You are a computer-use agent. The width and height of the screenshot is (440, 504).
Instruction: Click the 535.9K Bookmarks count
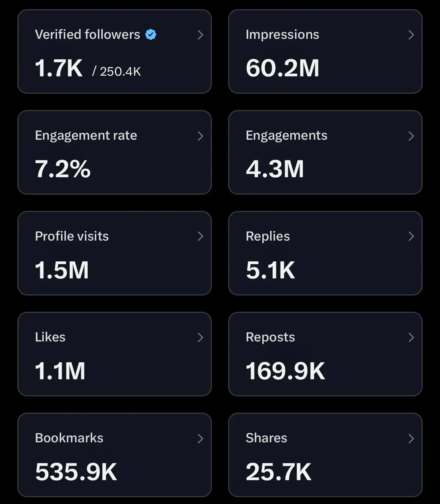pos(76,472)
